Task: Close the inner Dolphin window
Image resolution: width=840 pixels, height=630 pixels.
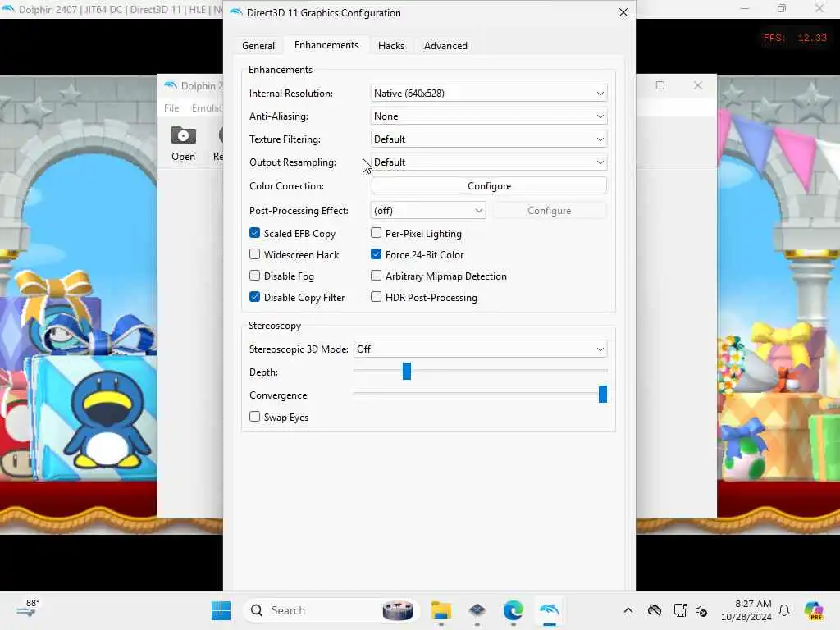Action: [697, 85]
